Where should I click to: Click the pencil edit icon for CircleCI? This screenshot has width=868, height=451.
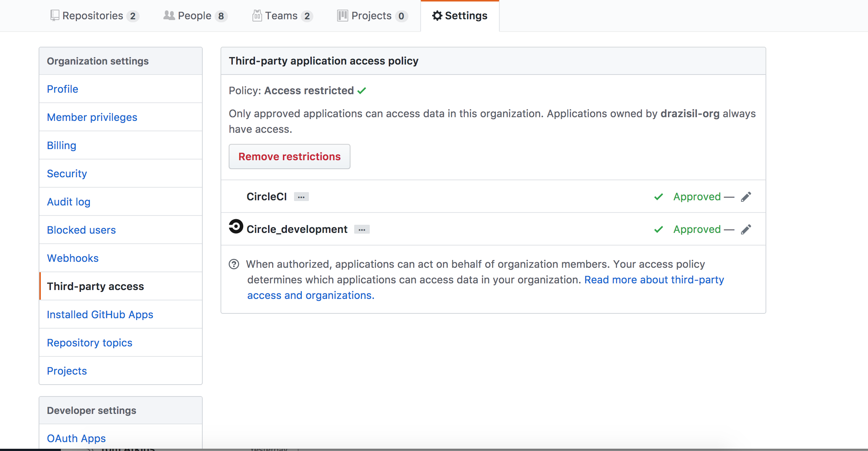[746, 197]
